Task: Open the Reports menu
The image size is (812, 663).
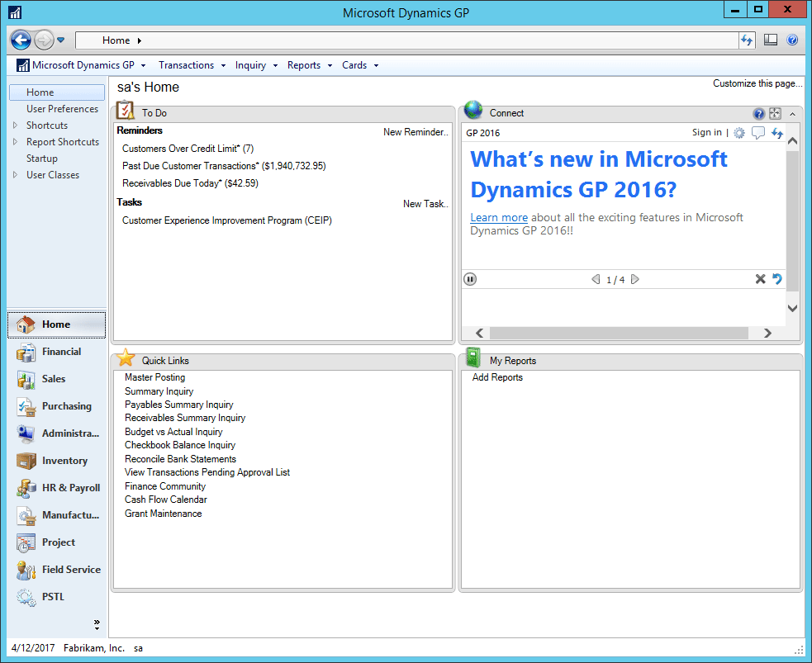Action: pos(310,65)
